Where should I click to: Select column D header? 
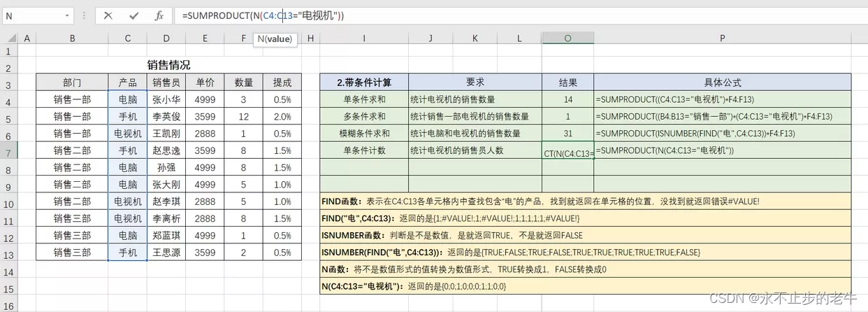(166, 38)
